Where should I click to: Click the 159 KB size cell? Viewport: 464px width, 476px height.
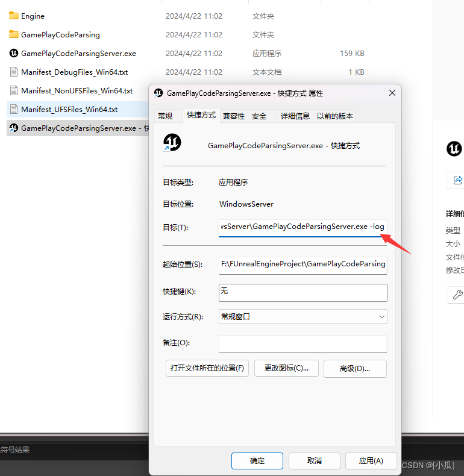pyautogui.click(x=352, y=54)
